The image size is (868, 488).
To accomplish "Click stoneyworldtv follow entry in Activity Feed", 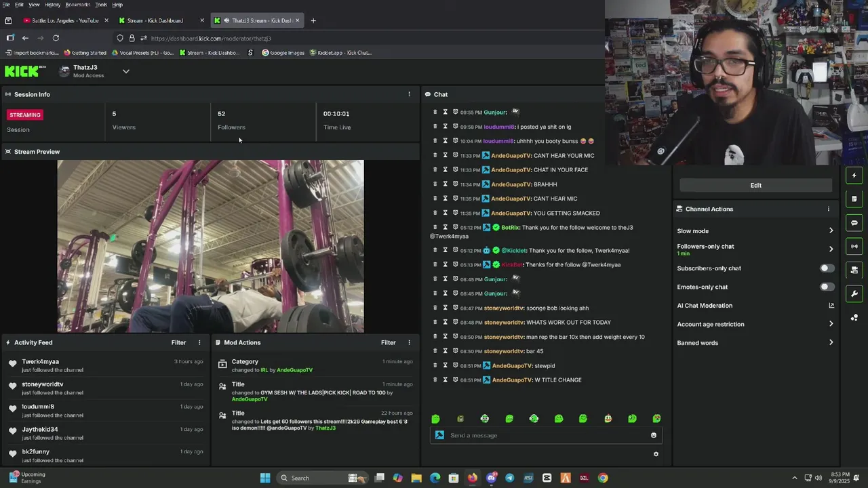I will (x=106, y=388).
